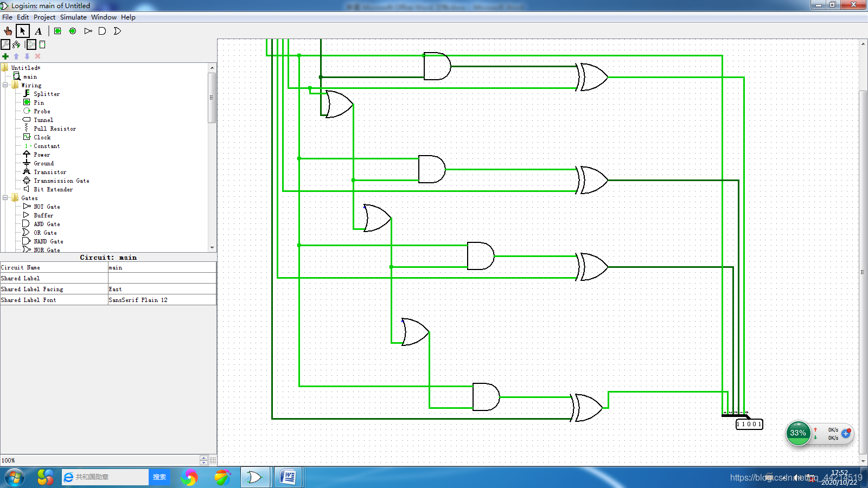868x488 pixels.
Task: Show the toolbox view with the wrench icon
Action: [5, 44]
